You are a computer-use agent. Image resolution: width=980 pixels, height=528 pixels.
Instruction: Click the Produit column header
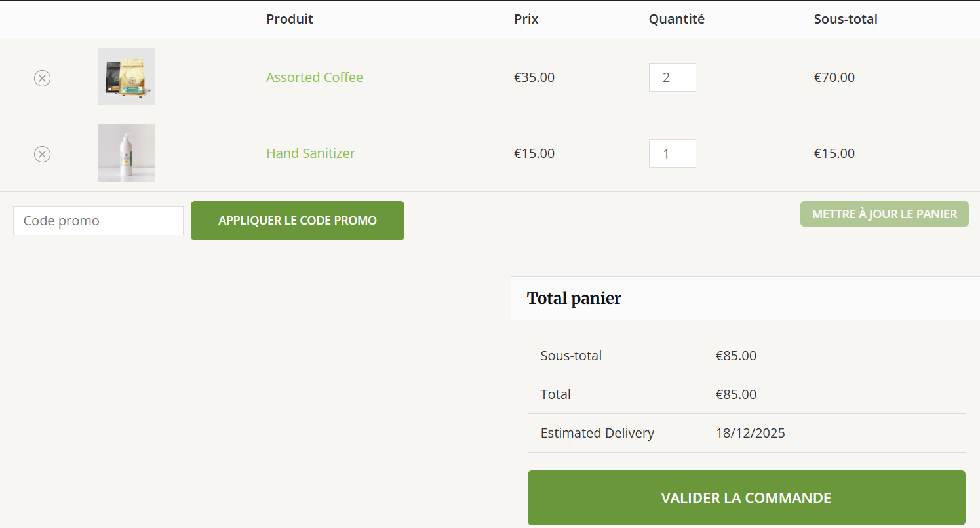click(x=289, y=19)
